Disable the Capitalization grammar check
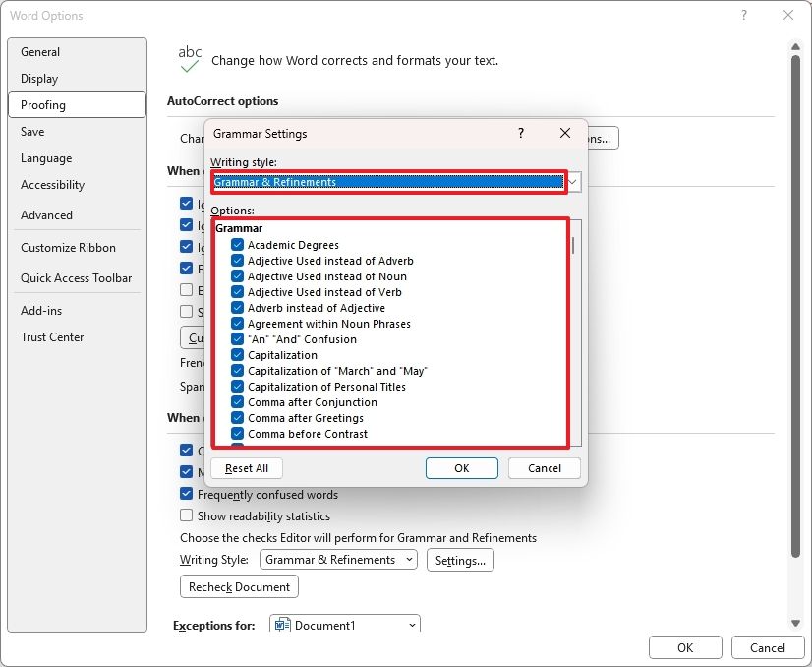This screenshot has width=812, height=667. tap(236, 355)
